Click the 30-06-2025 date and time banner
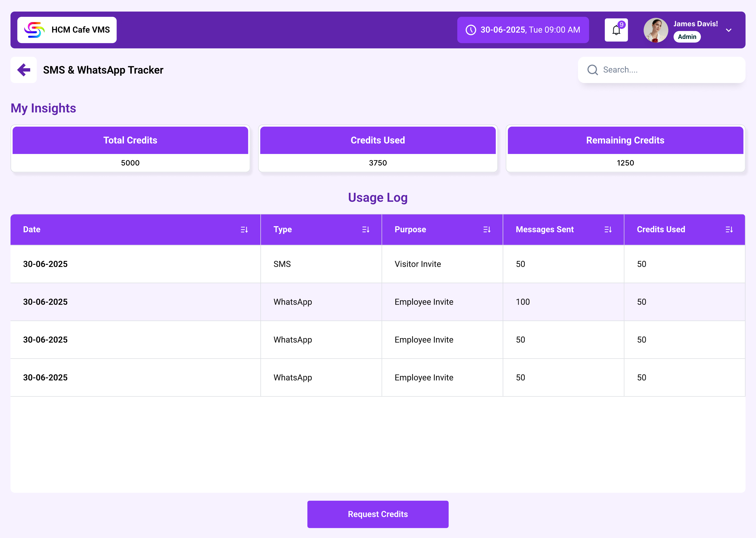The height and width of the screenshot is (538, 756). click(x=523, y=30)
